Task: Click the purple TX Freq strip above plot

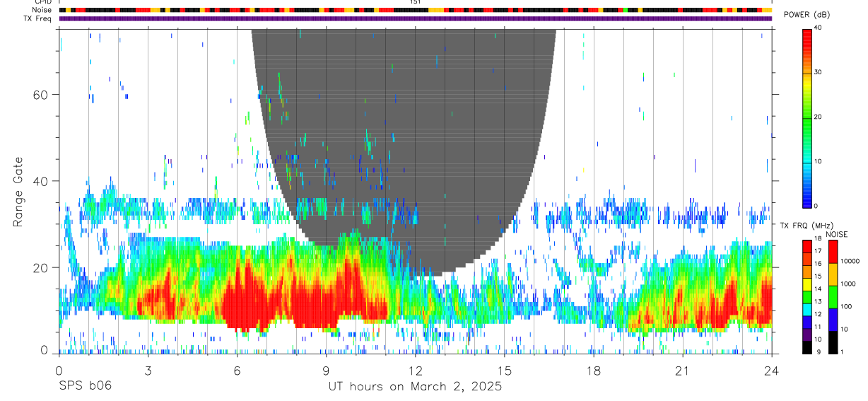Action: 416,18
